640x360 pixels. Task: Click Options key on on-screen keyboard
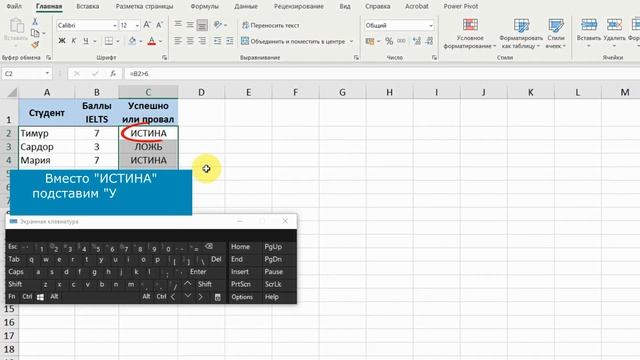tap(242, 297)
